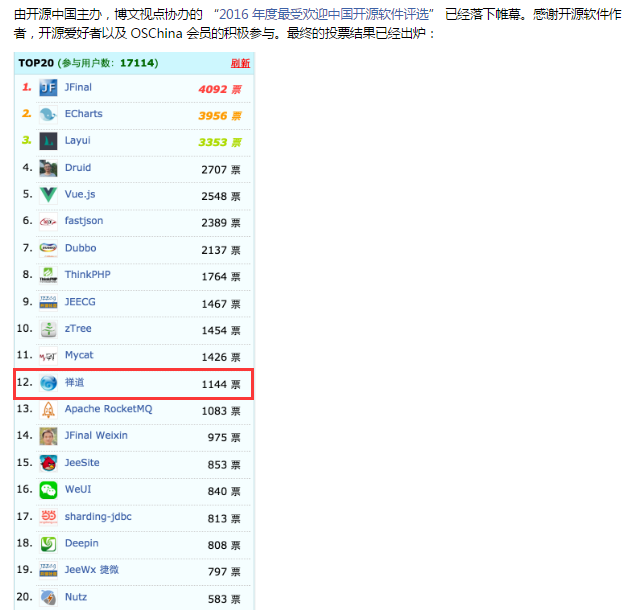The image size is (636, 611).
Task: Click the 3956 票 vote count
Action: 220,116
